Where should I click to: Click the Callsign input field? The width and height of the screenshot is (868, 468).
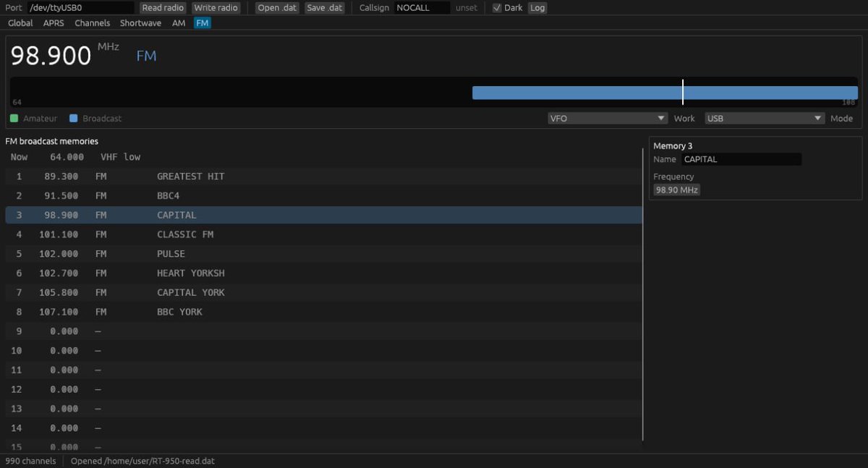click(422, 8)
